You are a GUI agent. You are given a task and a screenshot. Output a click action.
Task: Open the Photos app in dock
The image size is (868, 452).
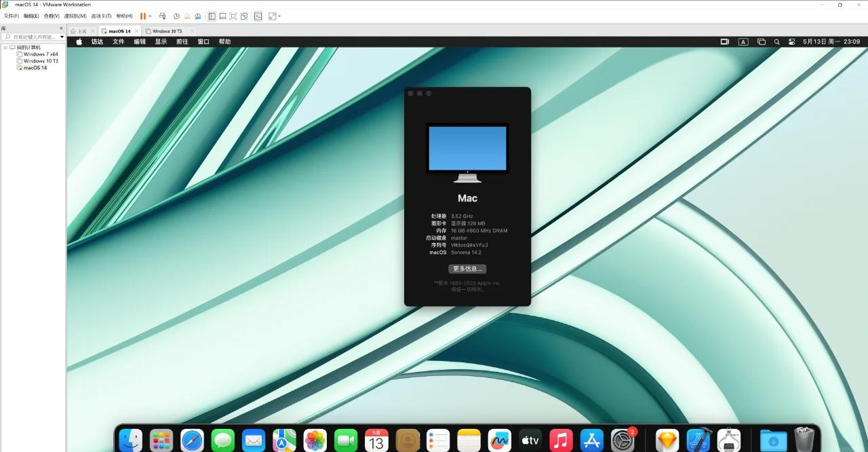315,440
